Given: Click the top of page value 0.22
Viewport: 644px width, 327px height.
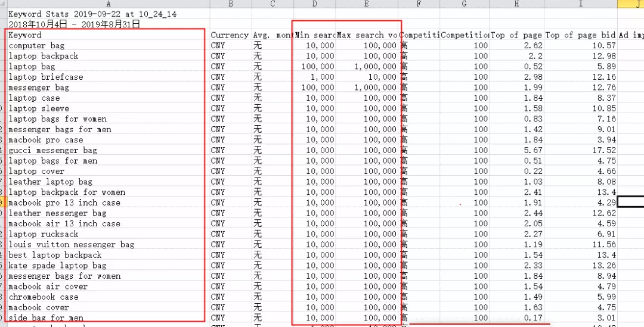Looking at the screenshot, I should [516, 171].
